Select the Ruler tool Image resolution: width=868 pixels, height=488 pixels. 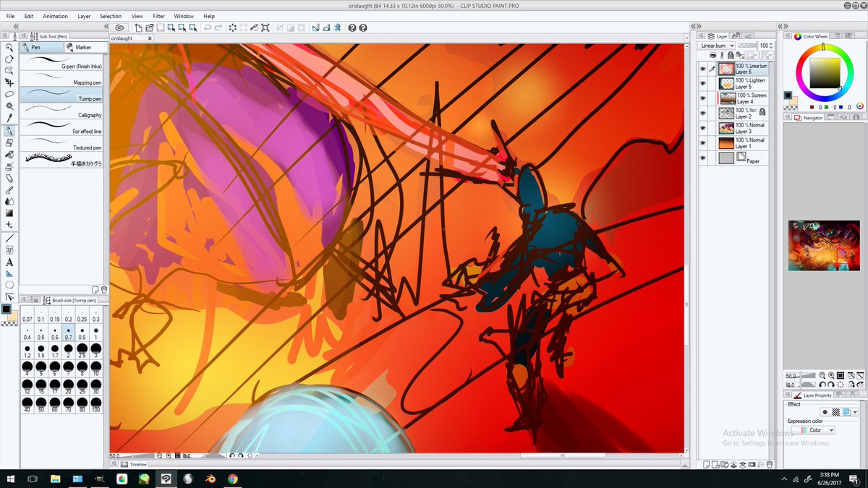9,273
